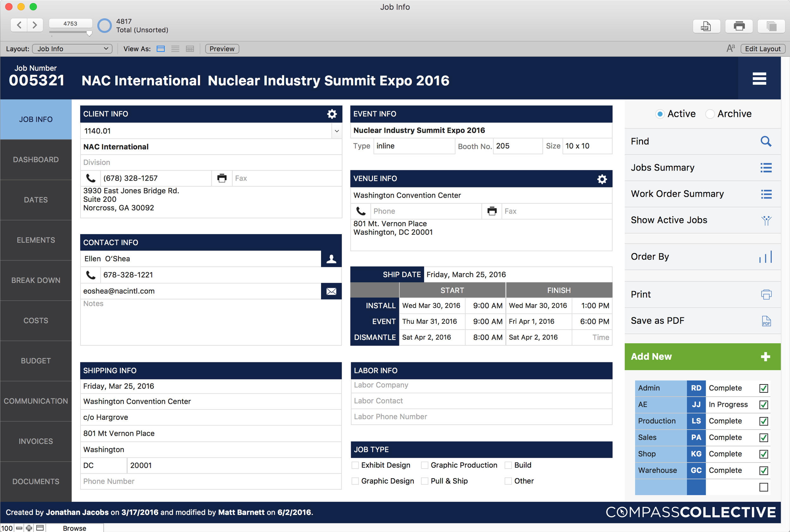790x532 pixels.
Task: Click the record navigation slider handle
Action: (89, 33)
